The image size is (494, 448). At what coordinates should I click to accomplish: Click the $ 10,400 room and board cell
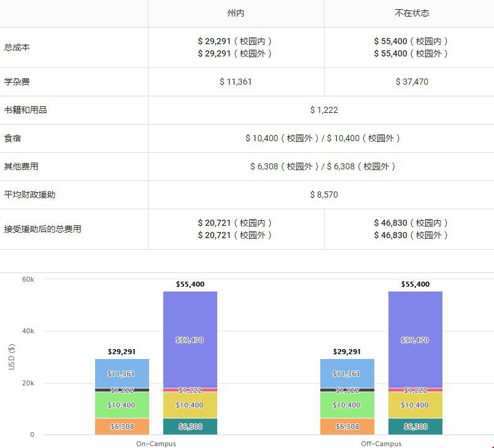[323, 138]
